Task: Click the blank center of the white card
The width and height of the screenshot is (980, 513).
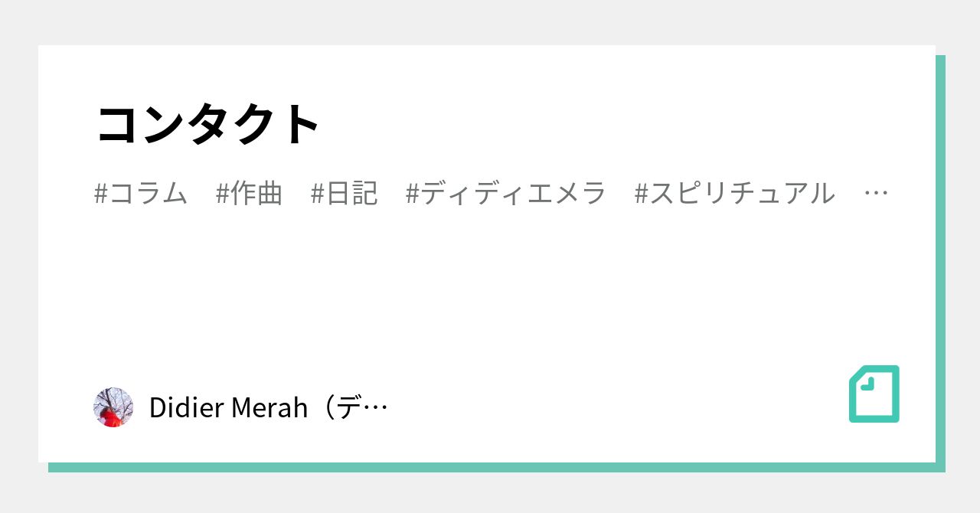Action: (x=487, y=291)
